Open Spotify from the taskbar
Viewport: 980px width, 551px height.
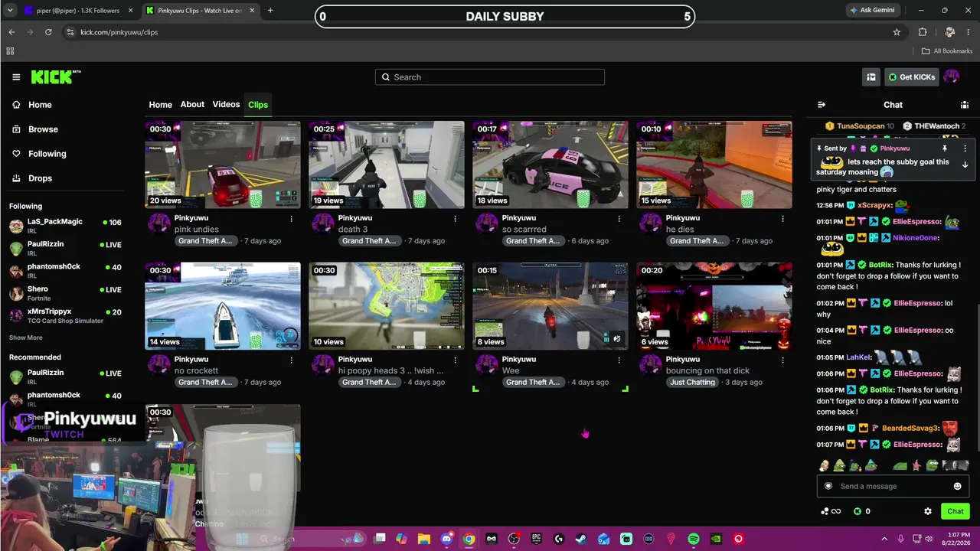(694, 539)
